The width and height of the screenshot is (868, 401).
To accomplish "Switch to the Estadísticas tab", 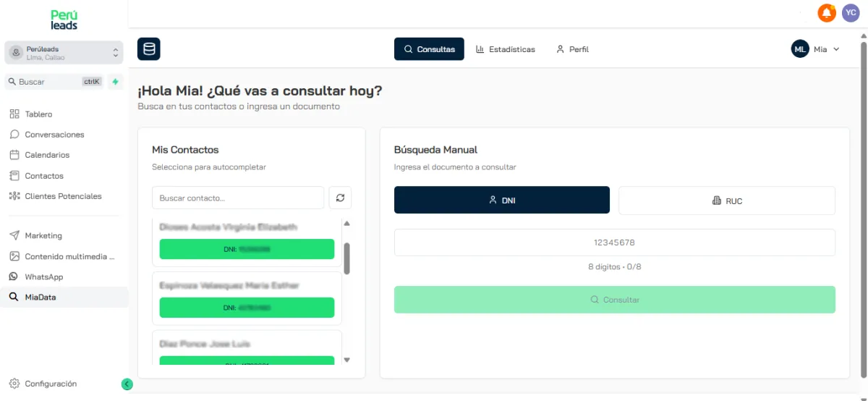I will 505,49.
